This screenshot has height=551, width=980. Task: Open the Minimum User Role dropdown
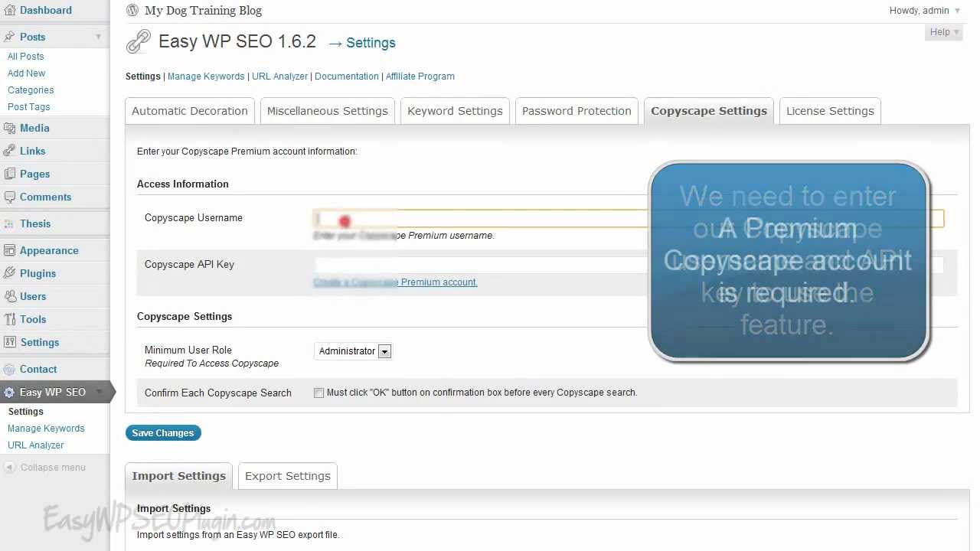coord(353,351)
